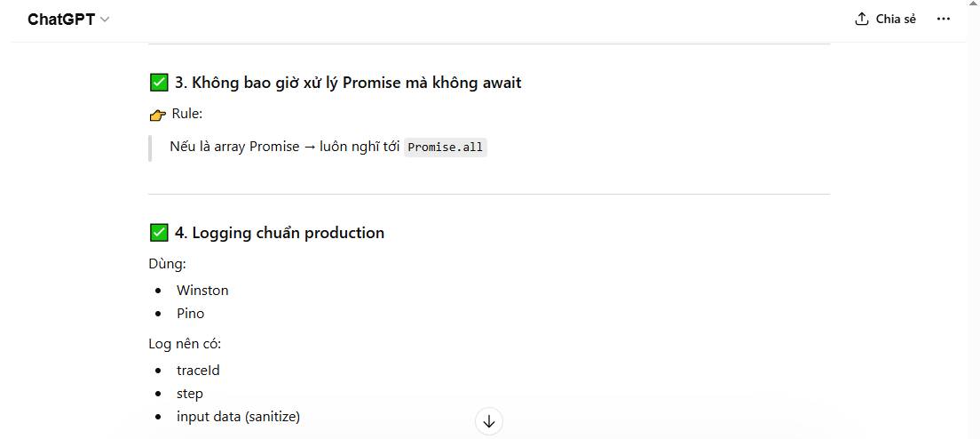
Task: Click the "Log nên có:" label text
Action: (x=185, y=344)
